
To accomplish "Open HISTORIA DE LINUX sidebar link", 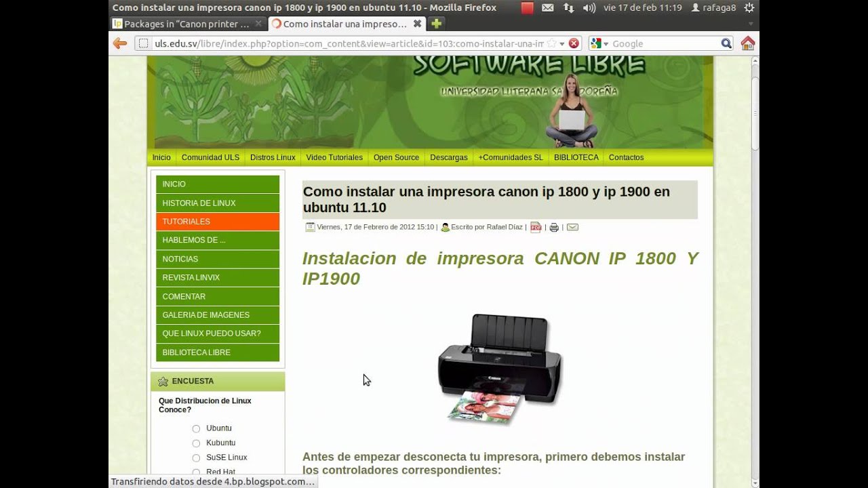I will point(218,203).
